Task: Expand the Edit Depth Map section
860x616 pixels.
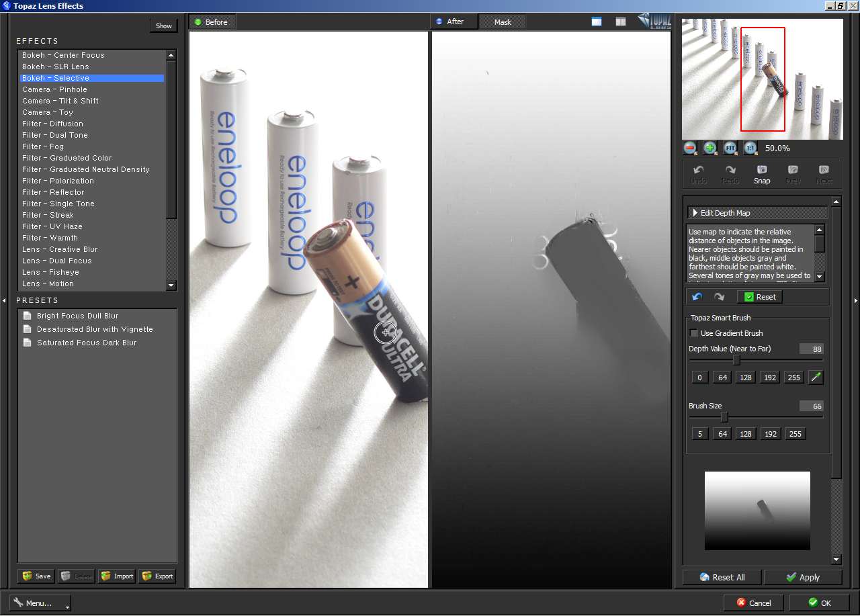Action: coord(757,213)
